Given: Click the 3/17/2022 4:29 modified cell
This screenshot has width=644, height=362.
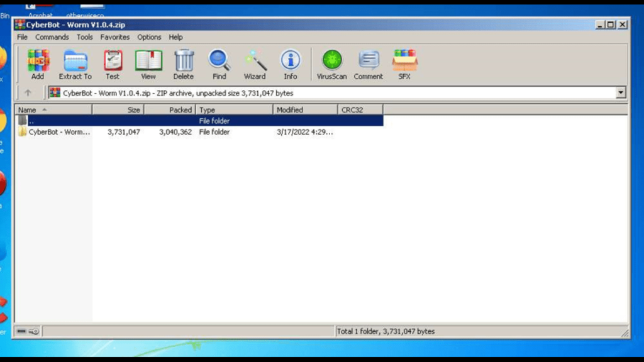Looking at the screenshot, I should 305,132.
